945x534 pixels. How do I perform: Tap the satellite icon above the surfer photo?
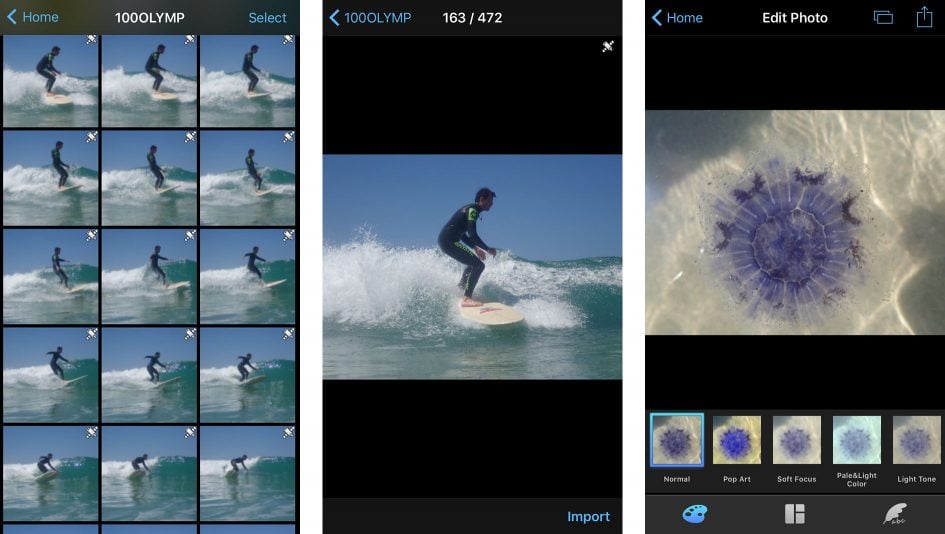pos(607,46)
